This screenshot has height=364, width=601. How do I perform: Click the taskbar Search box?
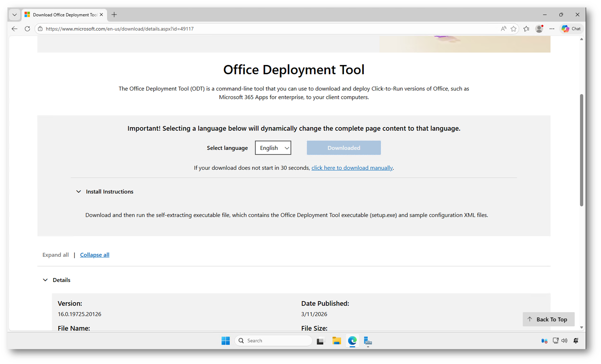(274, 341)
